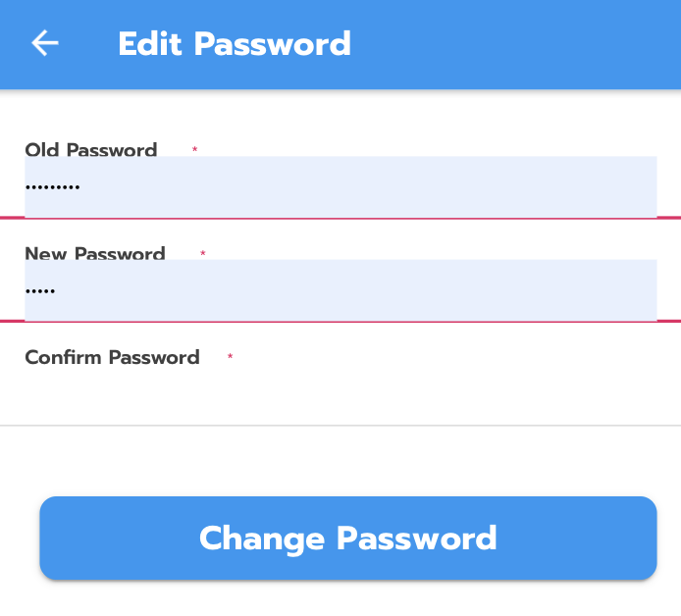Click the Old Password field label
Viewport: 681px width, 616px height.
[x=90, y=149]
